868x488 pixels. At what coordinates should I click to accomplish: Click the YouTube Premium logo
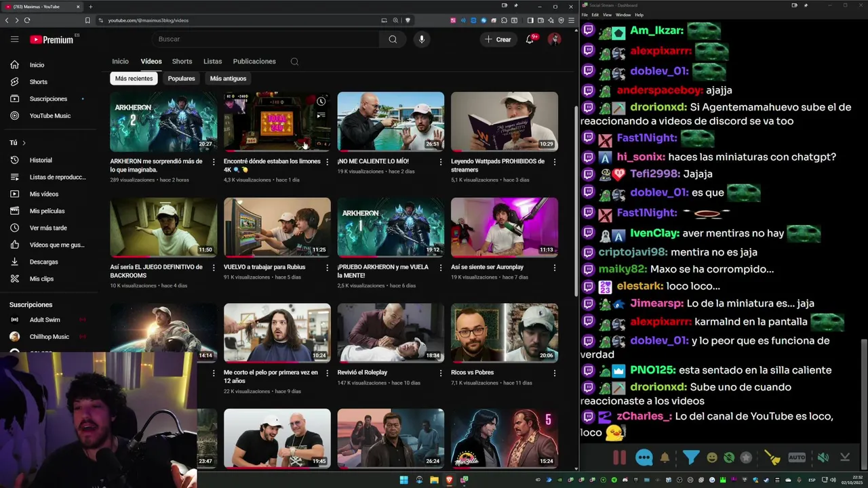pyautogui.click(x=52, y=39)
